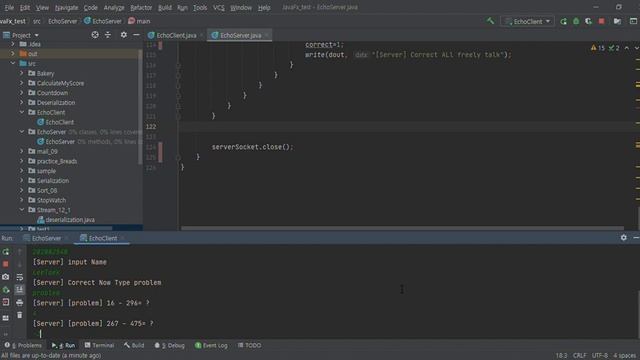The image size is (640, 360).
Task: Open the Event Log
Action: coord(211,345)
